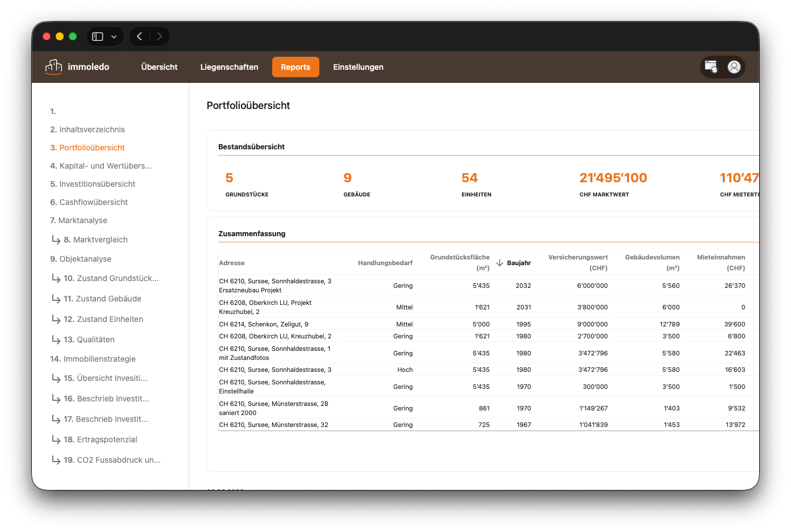791x532 pixels.
Task: Open the Übersicht tab
Action: 159,67
